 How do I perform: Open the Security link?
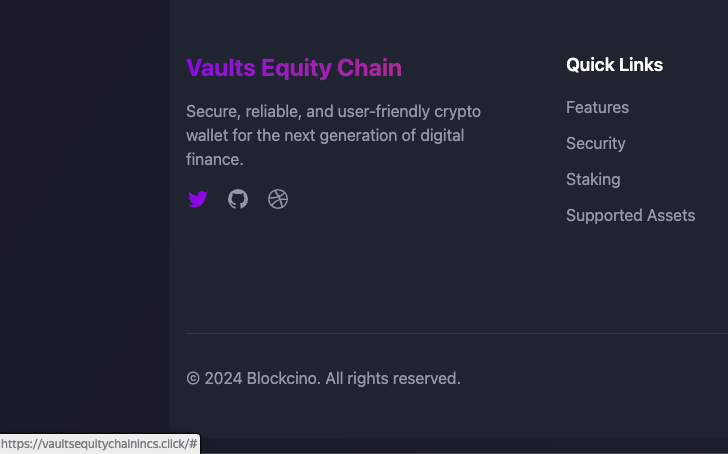(x=595, y=143)
